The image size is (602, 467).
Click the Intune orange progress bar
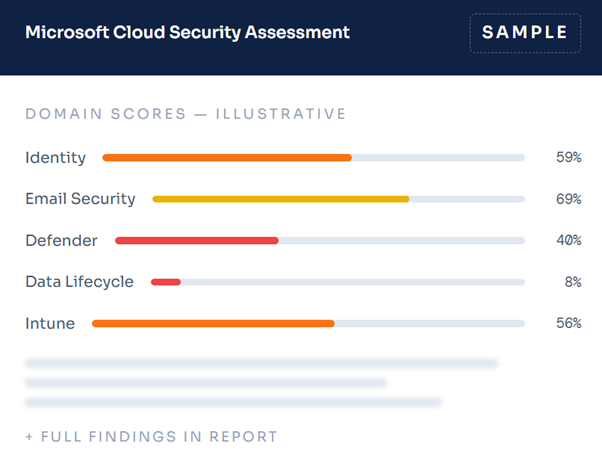click(x=308, y=323)
